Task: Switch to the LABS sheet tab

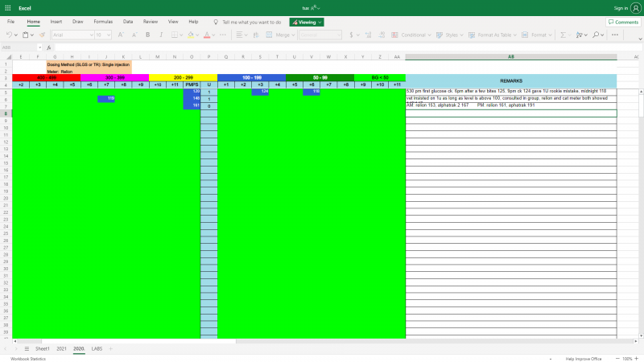Action: [x=97, y=348]
